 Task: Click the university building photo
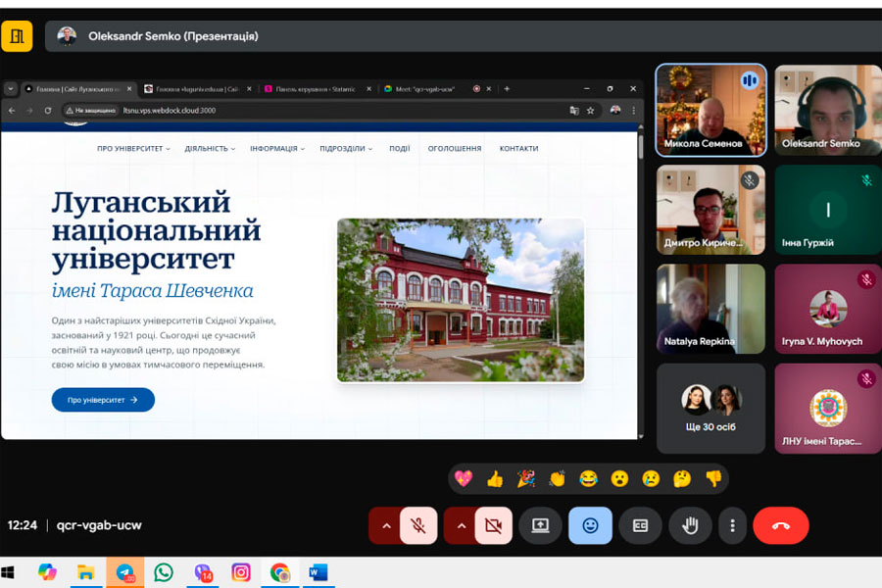click(x=461, y=300)
